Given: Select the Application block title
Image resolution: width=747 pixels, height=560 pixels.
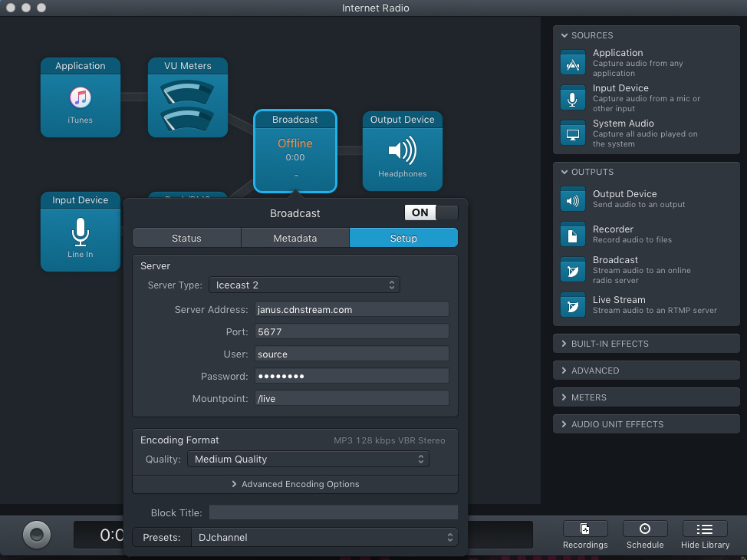Looking at the screenshot, I should pos(80,66).
